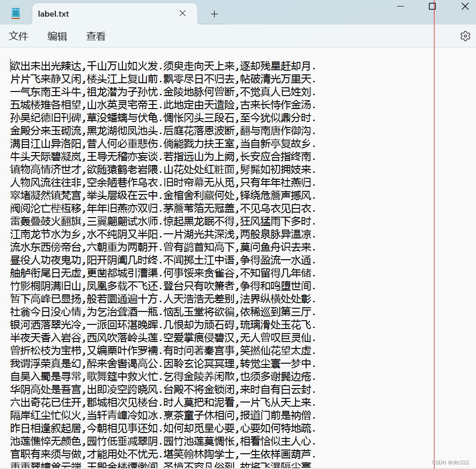476x469 pixels.
Task: Open the 查看 menu
Action: pos(96,36)
